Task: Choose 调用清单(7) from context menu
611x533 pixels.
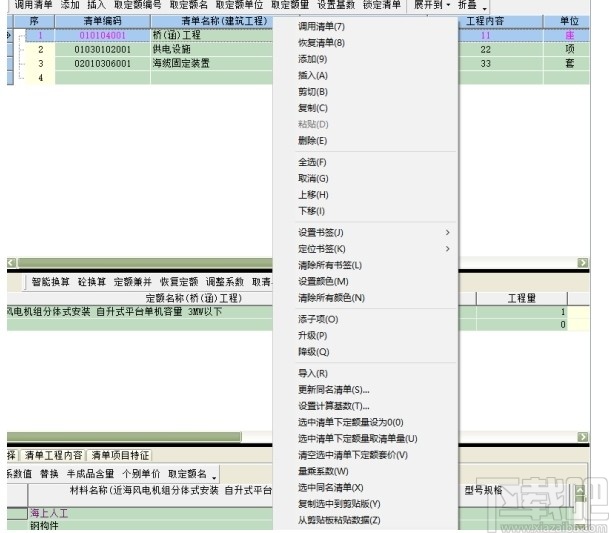Action: [321, 26]
